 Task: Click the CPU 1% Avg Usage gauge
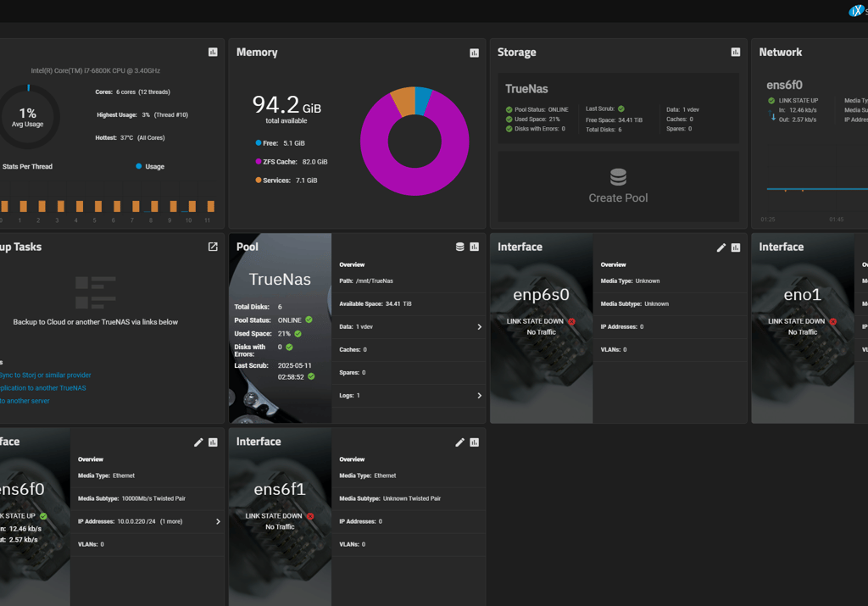click(x=28, y=117)
